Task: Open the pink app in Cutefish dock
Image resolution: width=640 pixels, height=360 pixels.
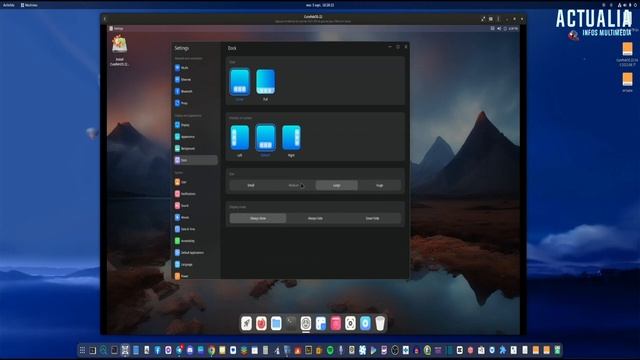Action: coord(336,323)
